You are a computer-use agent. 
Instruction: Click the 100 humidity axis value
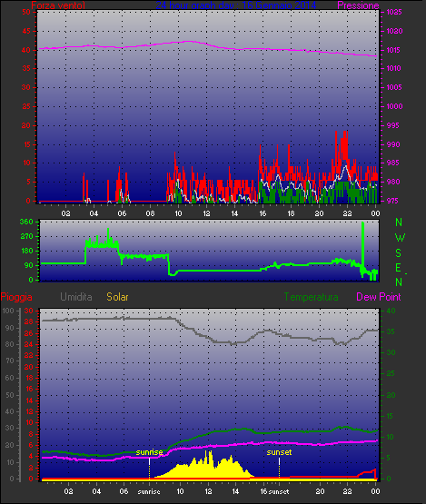(7, 311)
